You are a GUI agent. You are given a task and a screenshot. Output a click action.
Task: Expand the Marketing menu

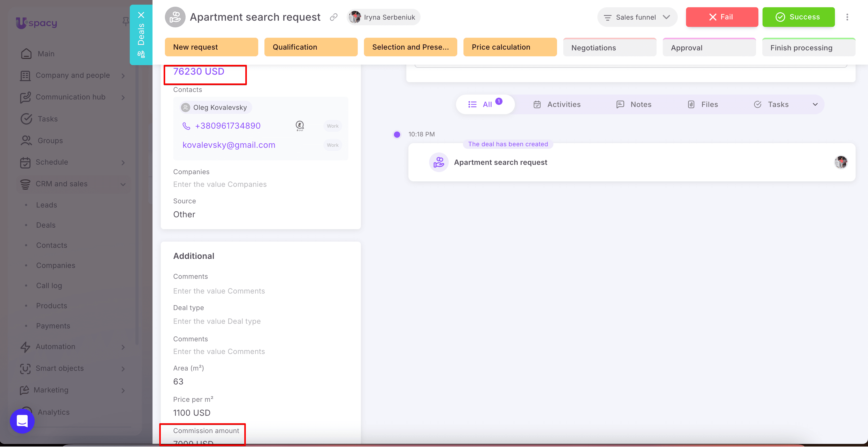click(72, 390)
